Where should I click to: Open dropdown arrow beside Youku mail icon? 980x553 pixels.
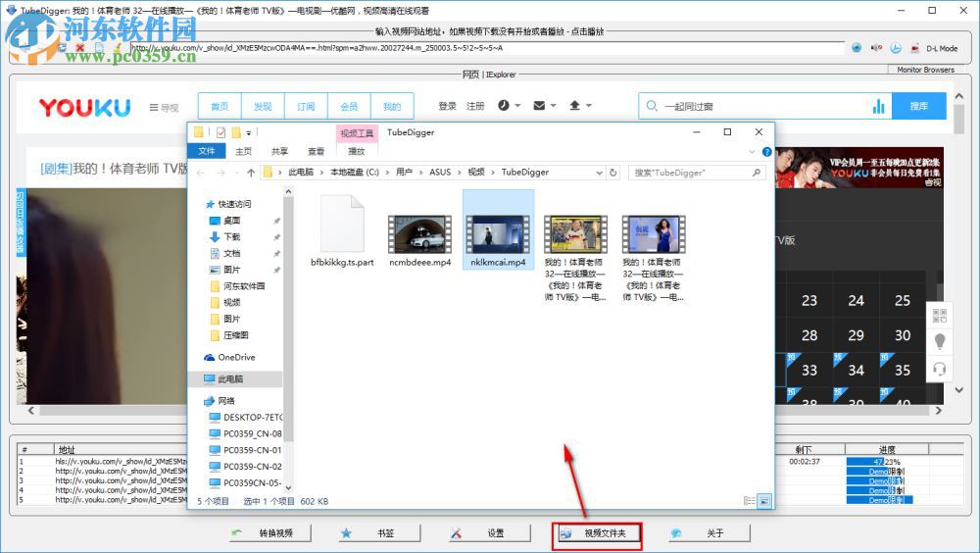(553, 106)
